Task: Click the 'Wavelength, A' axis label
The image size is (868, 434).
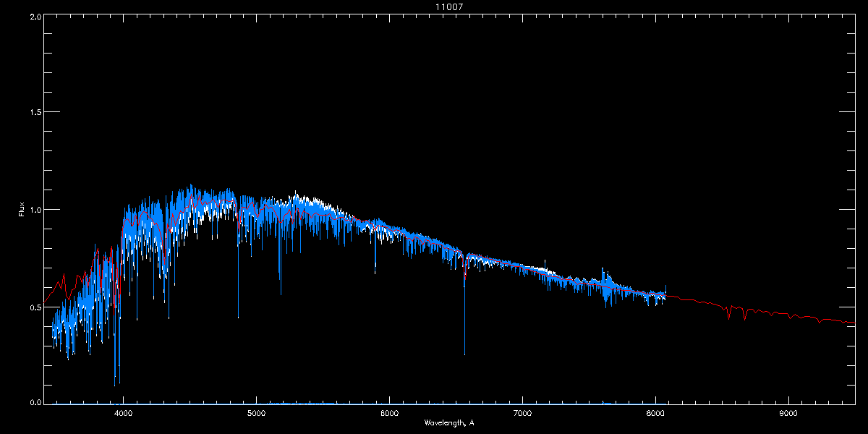Action: click(x=449, y=422)
